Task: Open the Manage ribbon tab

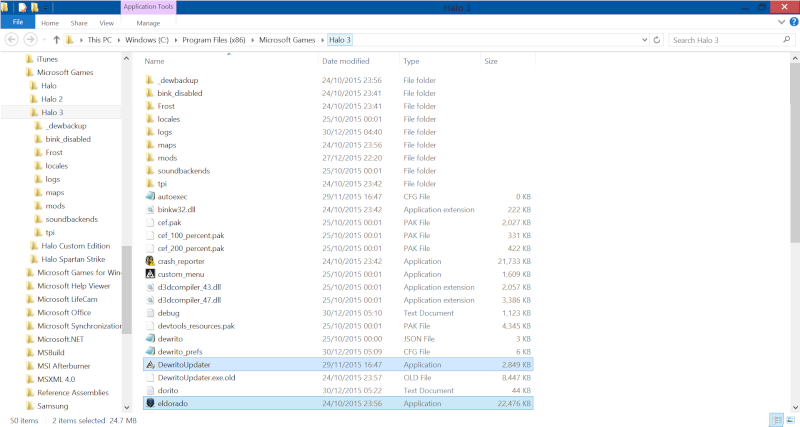Action: pyautogui.click(x=148, y=23)
